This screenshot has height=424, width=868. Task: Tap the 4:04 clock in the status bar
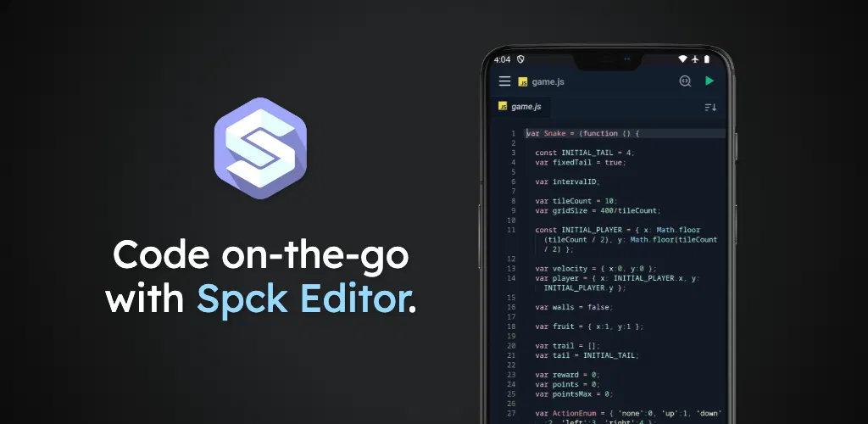502,59
